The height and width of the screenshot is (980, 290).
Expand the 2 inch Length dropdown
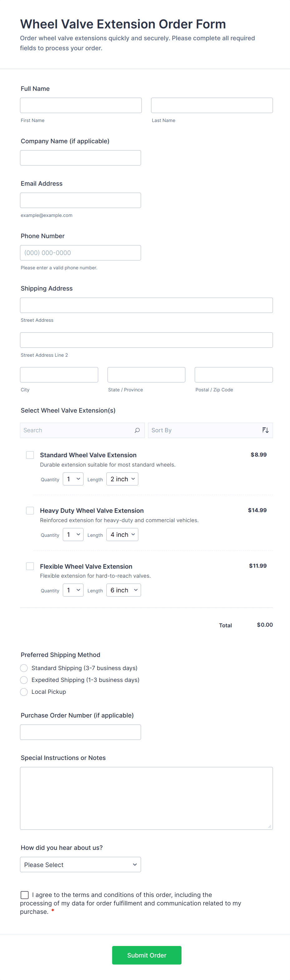click(x=122, y=479)
